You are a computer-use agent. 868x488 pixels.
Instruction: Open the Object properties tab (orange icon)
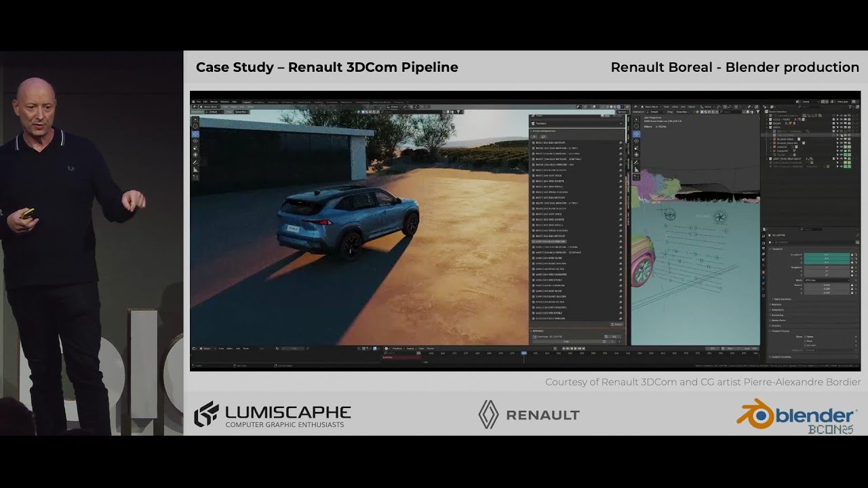(764, 272)
